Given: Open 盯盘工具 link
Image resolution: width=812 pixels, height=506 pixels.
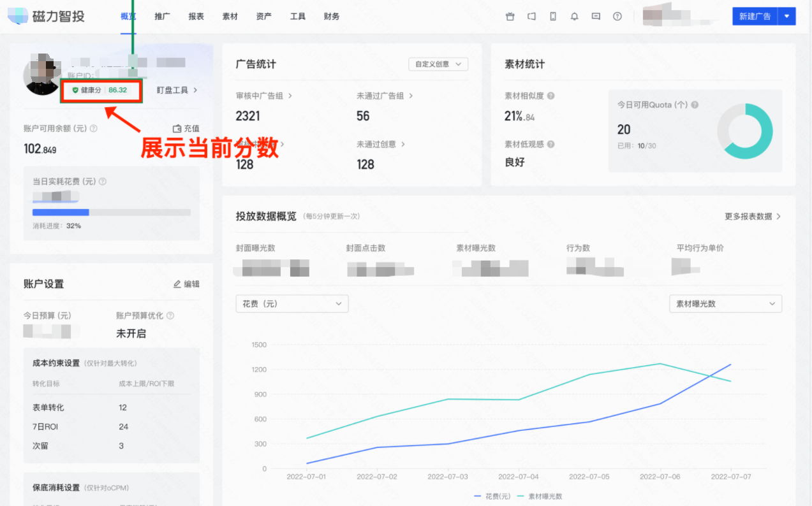Looking at the screenshot, I should 177,90.
